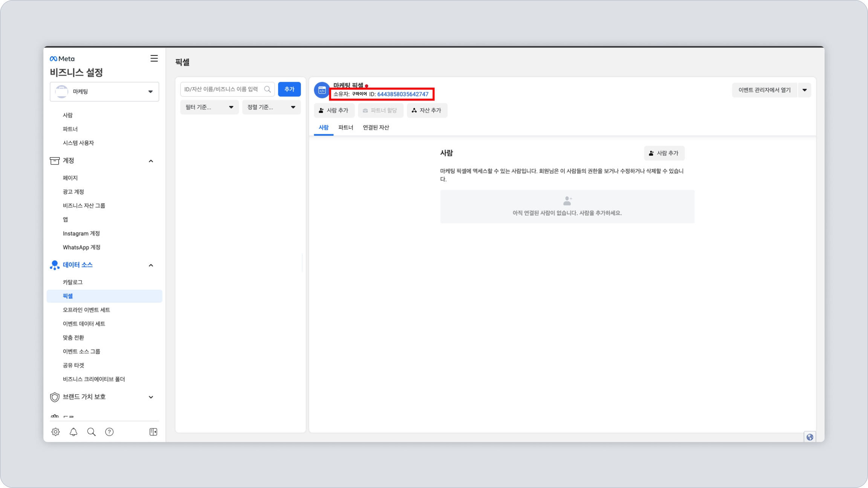This screenshot has height=488, width=868.
Task: Switch to the 연결된 자산 tab
Action: click(x=376, y=127)
